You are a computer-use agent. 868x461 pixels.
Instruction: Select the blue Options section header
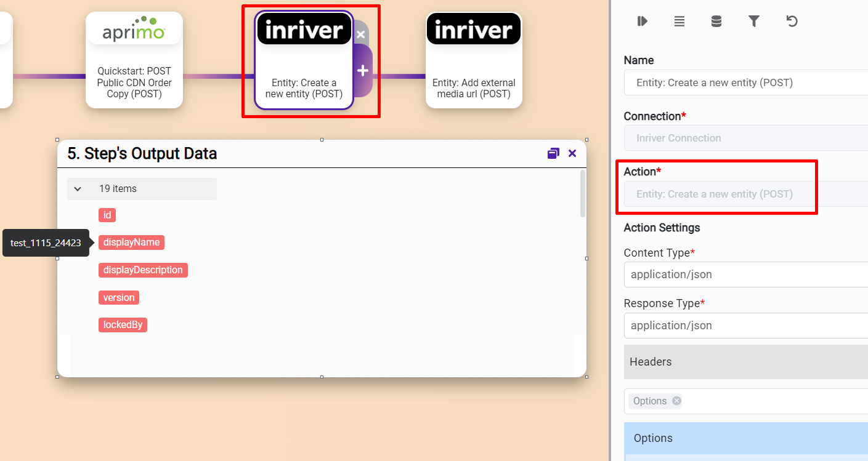coord(745,438)
